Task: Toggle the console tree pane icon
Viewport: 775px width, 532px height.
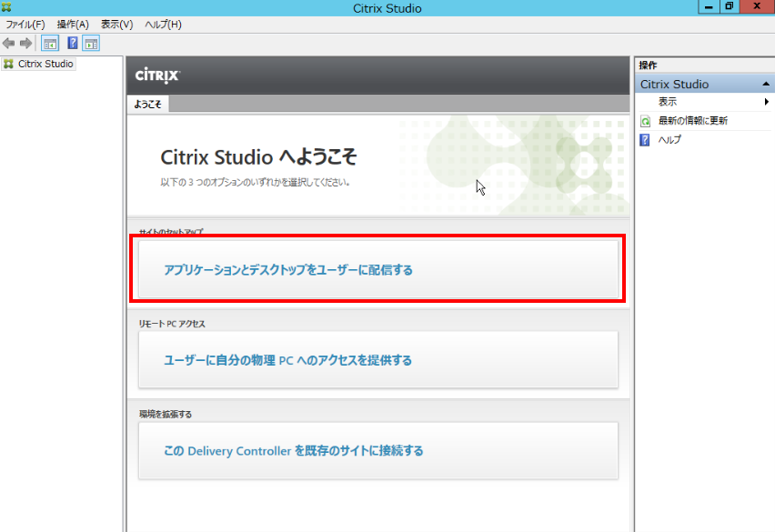Action: pyautogui.click(x=50, y=44)
